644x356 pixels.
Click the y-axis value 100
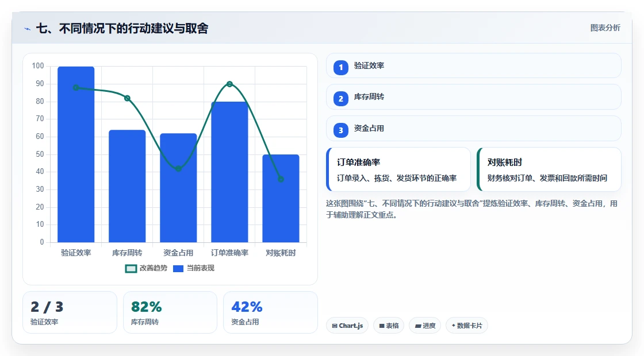tap(38, 66)
